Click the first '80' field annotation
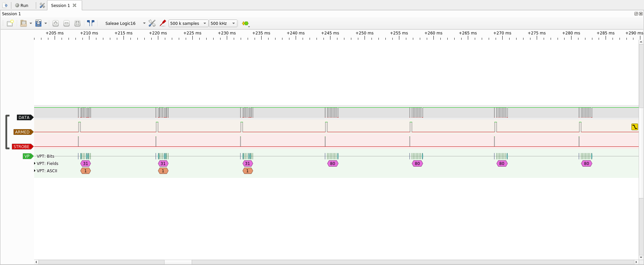644x265 pixels. click(333, 163)
